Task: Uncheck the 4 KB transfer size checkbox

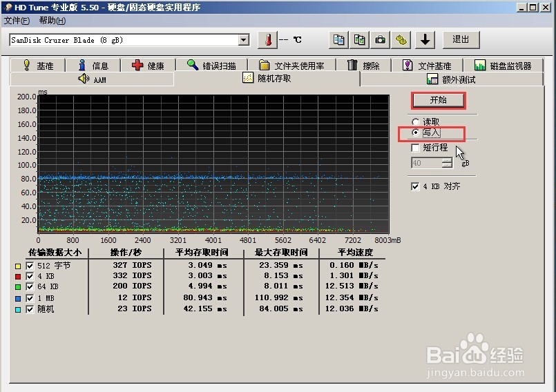Action: pyautogui.click(x=30, y=276)
